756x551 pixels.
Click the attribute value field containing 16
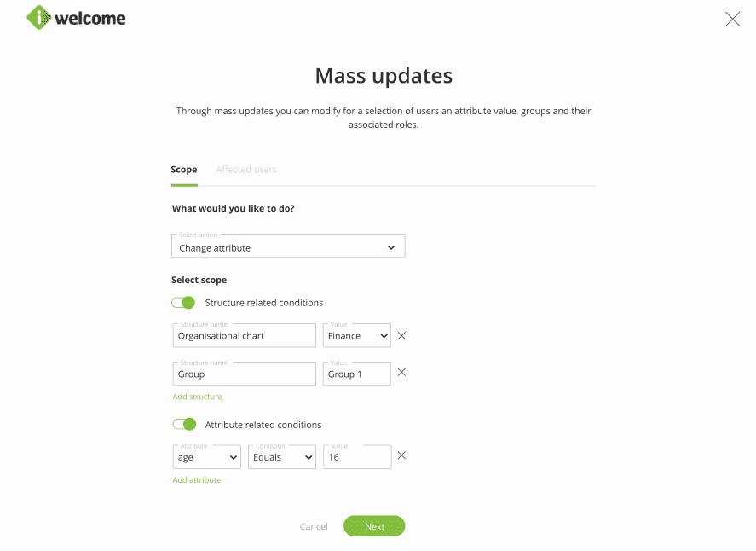pyautogui.click(x=356, y=457)
